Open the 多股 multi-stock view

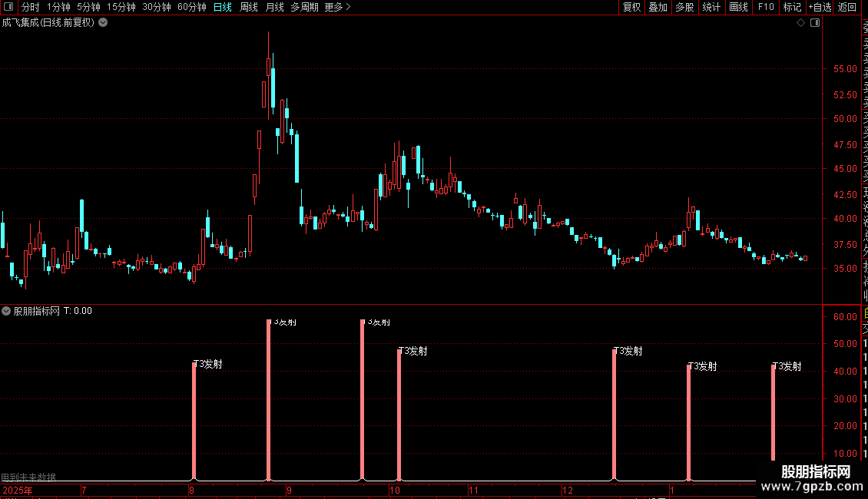pos(684,7)
